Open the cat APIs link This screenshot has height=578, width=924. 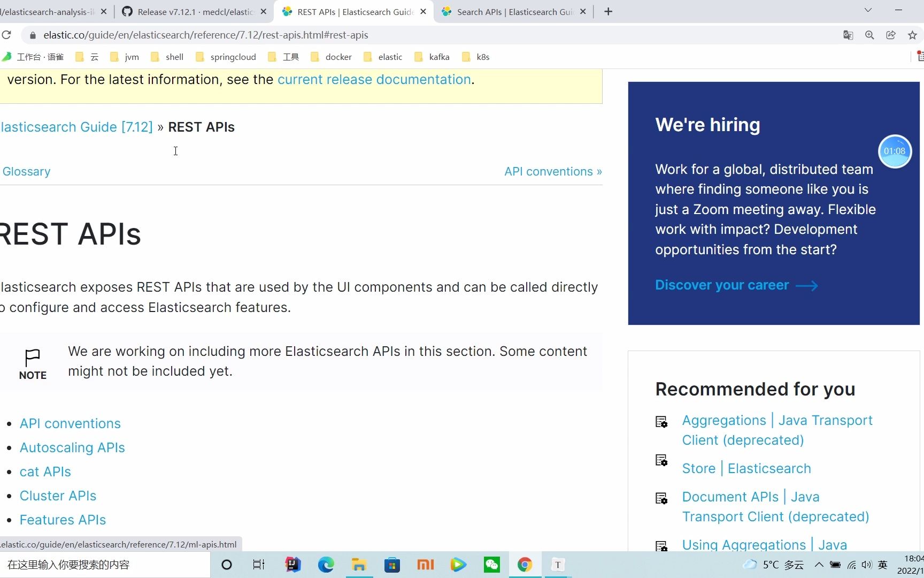[x=45, y=471]
